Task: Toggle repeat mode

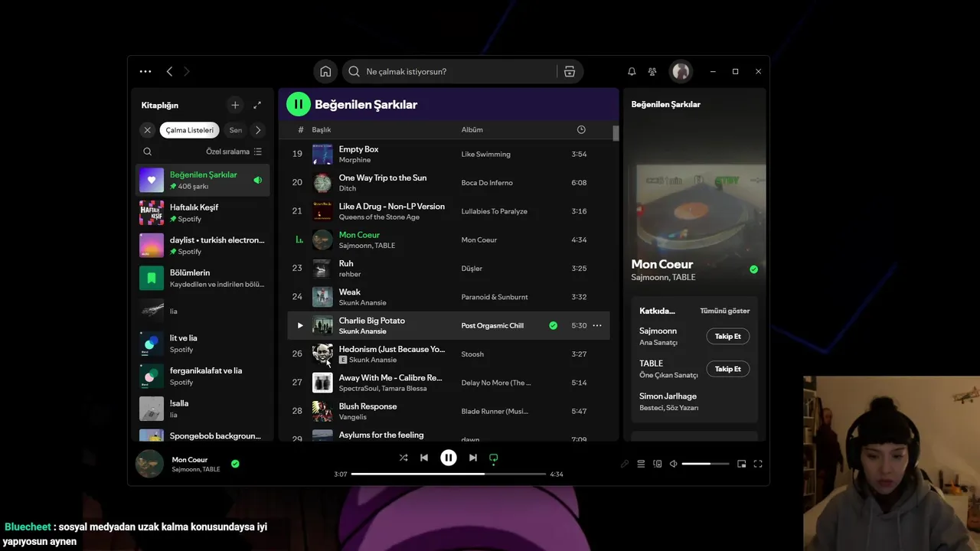Action: pyautogui.click(x=494, y=458)
